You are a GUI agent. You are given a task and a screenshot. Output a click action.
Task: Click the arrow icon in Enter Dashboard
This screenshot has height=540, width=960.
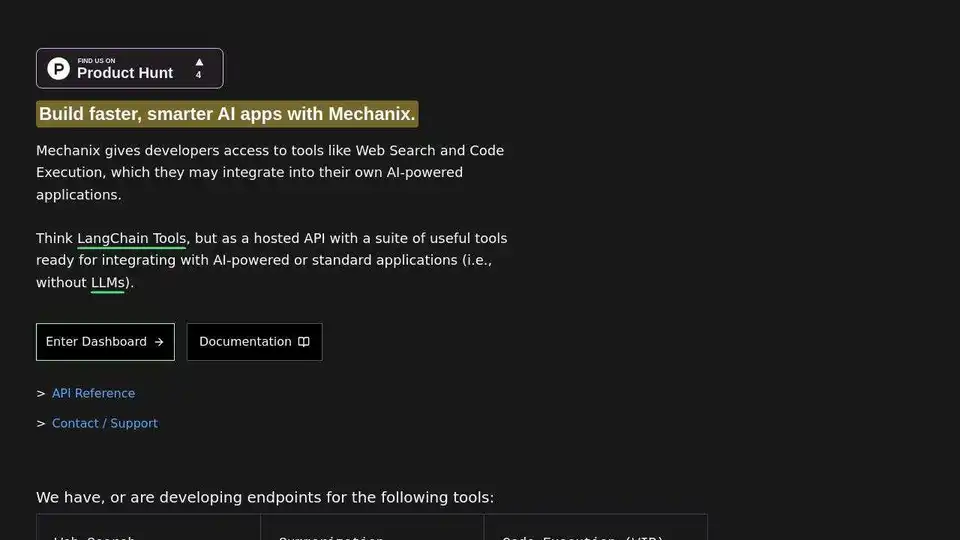pyautogui.click(x=159, y=342)
